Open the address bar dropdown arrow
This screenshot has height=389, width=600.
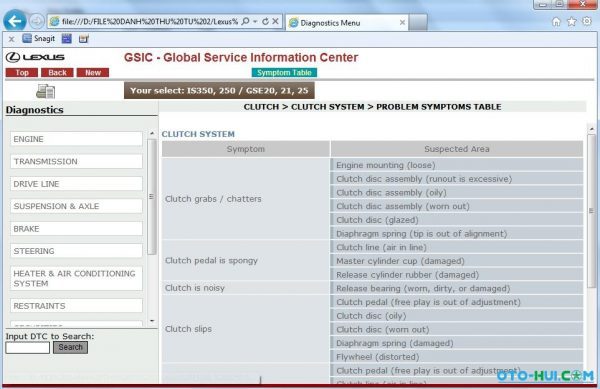click(255, 22)
